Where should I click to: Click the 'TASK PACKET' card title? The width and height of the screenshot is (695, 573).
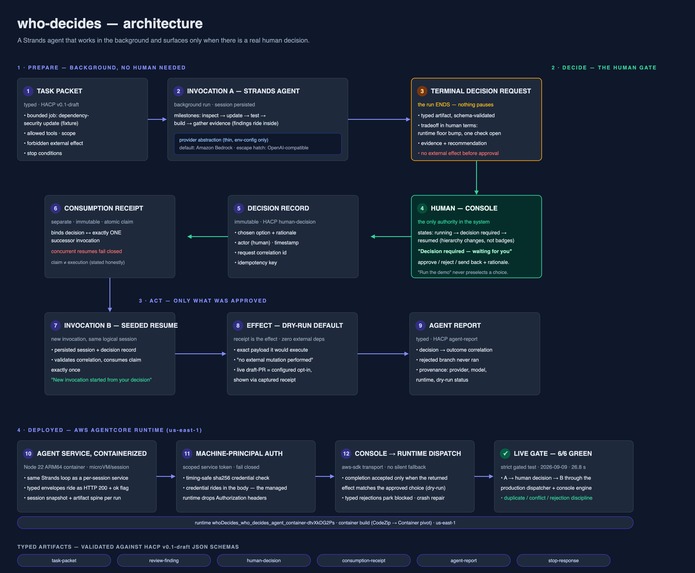pos(59,91)
